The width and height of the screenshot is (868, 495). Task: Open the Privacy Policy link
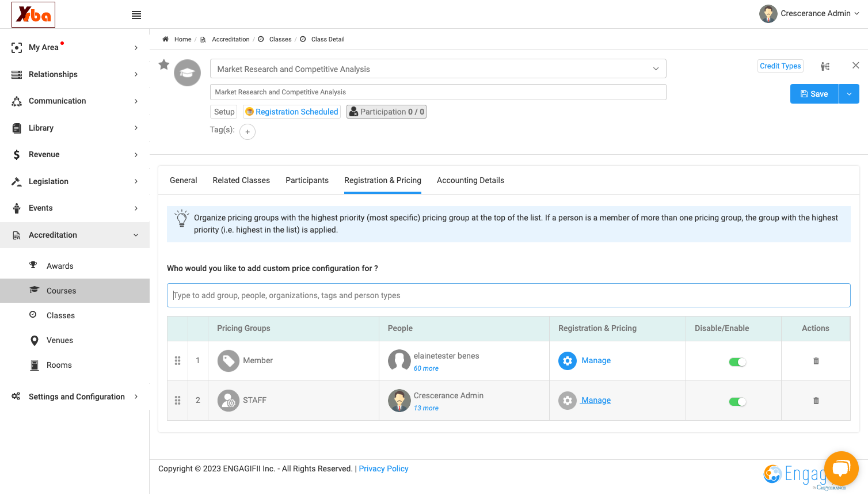383,469
